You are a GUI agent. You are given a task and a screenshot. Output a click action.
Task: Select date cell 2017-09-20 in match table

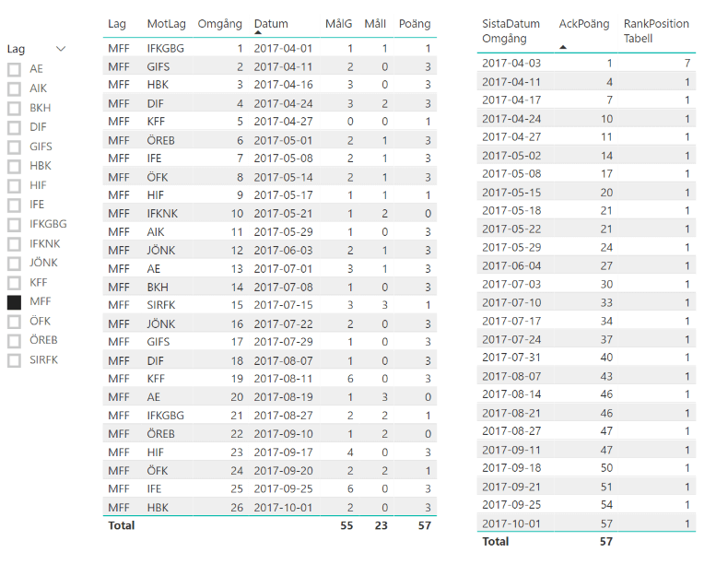(x=283, y=471)
